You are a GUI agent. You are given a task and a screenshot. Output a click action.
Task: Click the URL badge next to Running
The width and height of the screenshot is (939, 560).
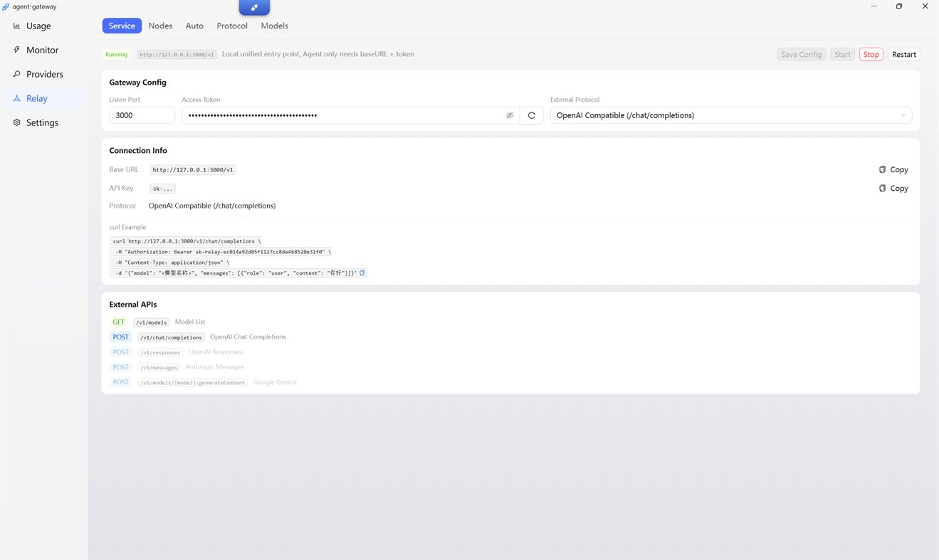coord(177,54)
